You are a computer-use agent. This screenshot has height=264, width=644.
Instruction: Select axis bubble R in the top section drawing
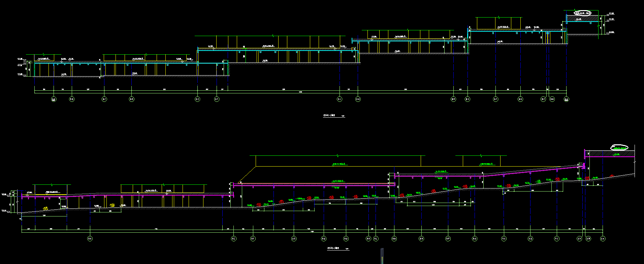[x=453, y=99]
